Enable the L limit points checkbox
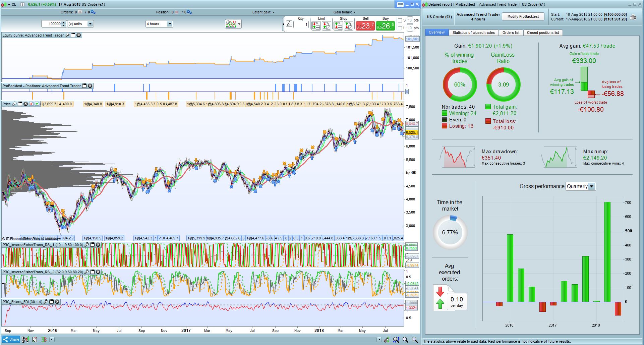Image resolution: width=644 pixels, height=345 pixels. pos(400,28)
